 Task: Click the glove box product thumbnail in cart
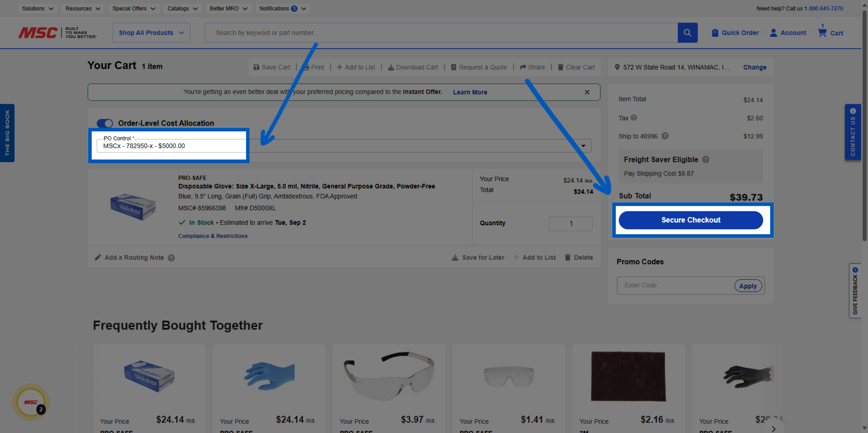(x=133, y=207)
